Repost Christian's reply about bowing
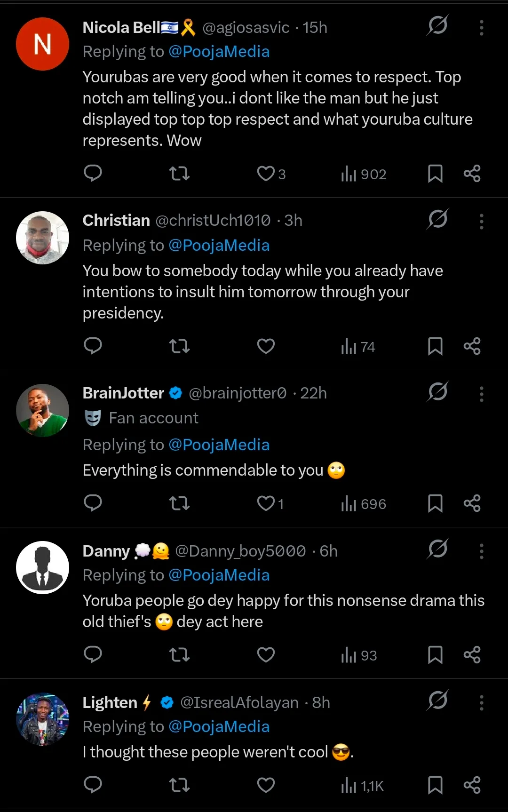This screenshot has height=812, width=508. point(179,347)
